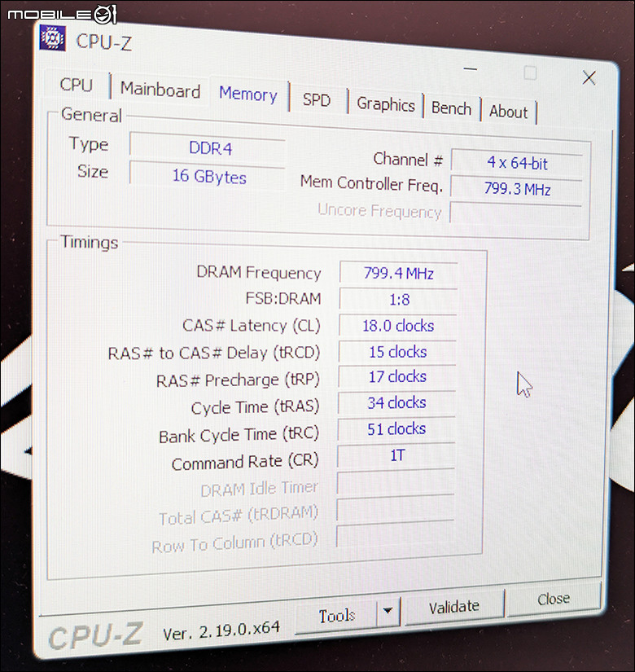
Task: Click the 16 GBytes size value
Action: (208, 176)
